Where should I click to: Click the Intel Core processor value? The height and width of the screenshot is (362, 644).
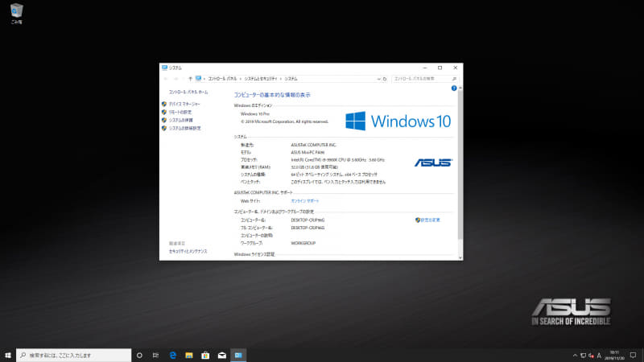coord(337,159)
